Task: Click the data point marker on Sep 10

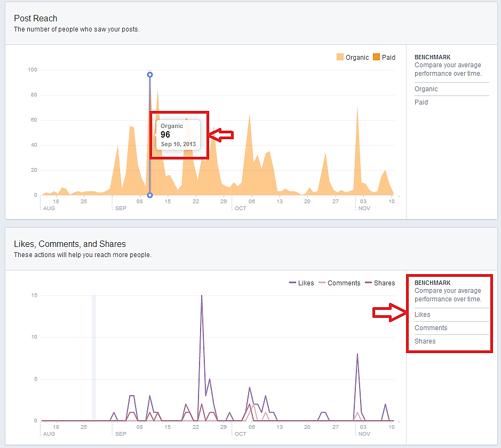Action: coord(149,75)
